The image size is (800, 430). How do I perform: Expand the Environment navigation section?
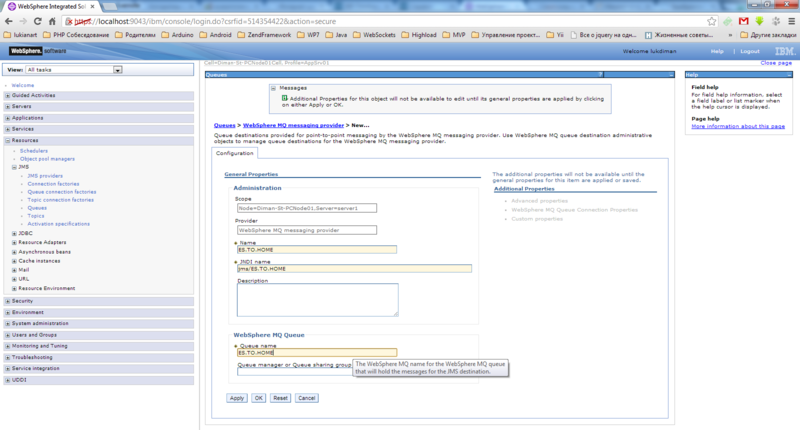pyautogui.click(x=8, y=313)
